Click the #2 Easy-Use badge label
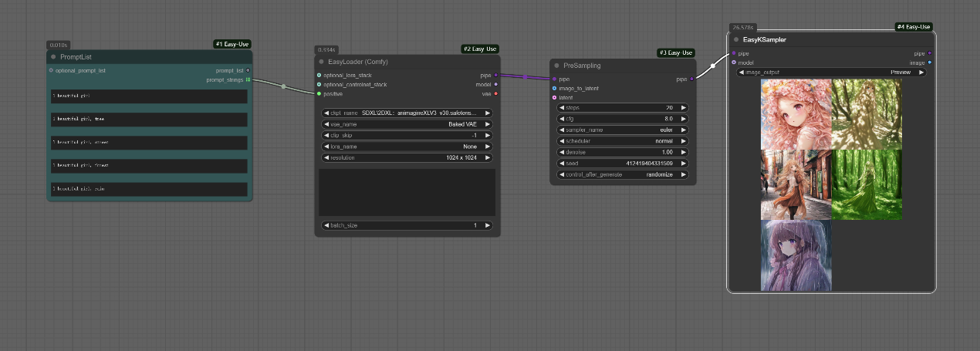The image size is (980, 351). point(480,49)
